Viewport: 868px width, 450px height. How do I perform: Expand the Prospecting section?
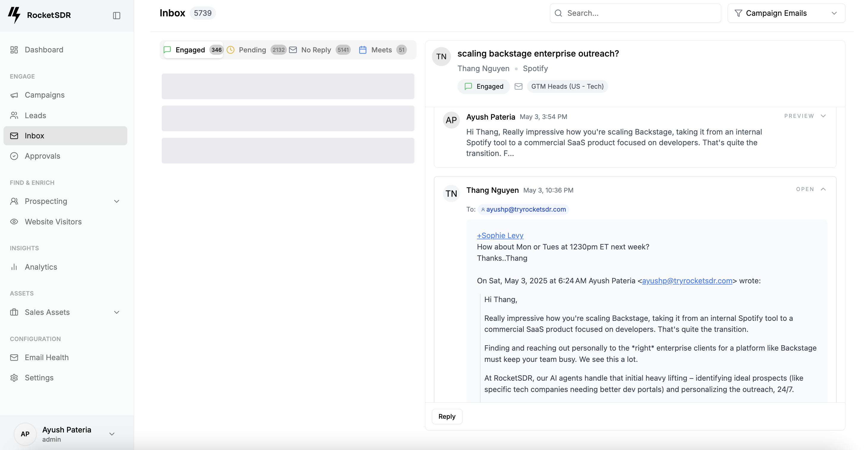[116, 201]
